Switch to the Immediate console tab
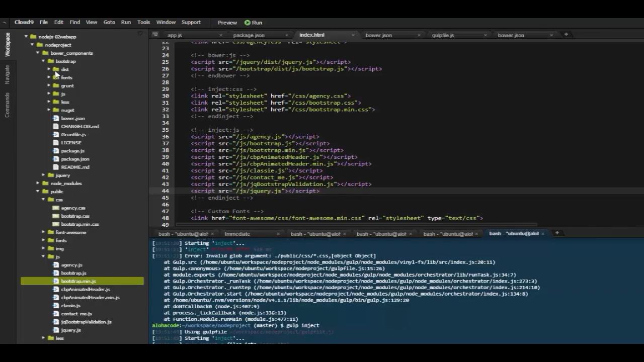644x362 pixels. [x=237, y=234]
